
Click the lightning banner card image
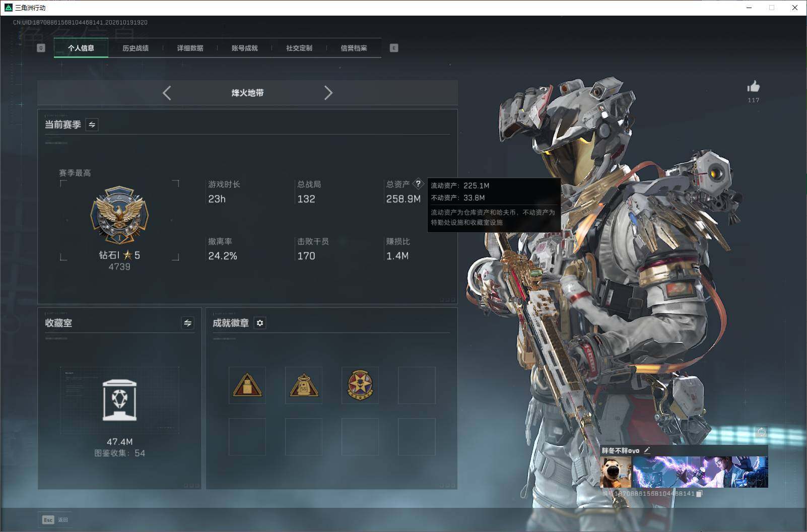pos(700,472)
